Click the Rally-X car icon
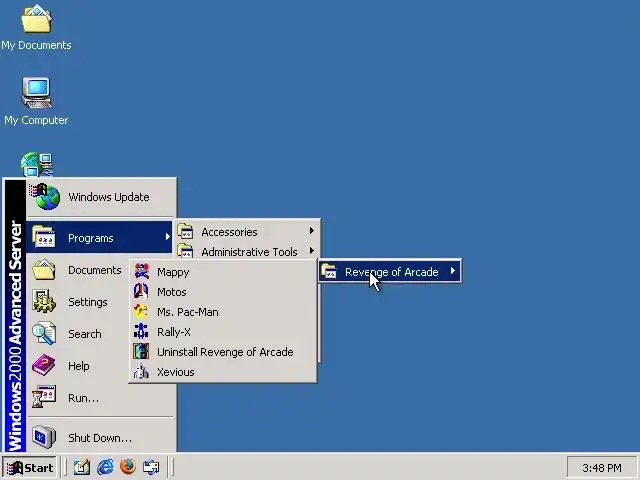The width and height of the screenshot is (640, 480). (x=141, y=331)
